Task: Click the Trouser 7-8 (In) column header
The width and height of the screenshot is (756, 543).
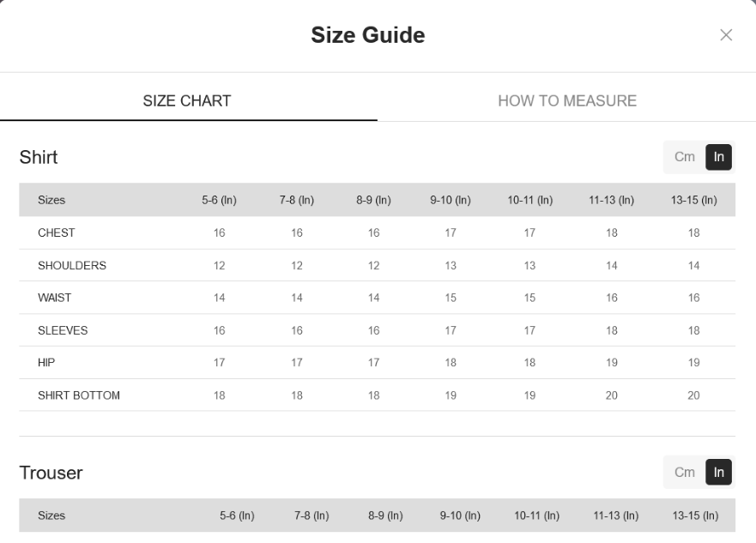Action: (311, 516)
